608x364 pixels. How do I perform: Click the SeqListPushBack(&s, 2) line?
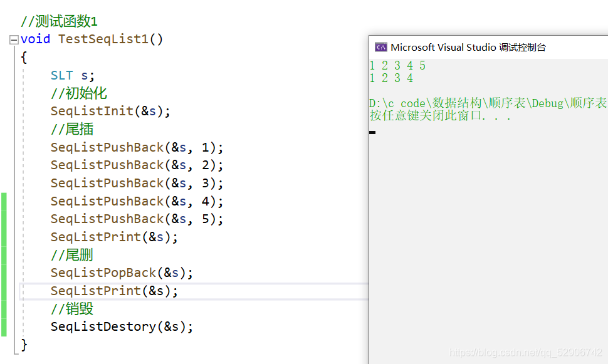pyautogui.click(x=137, y=165)
